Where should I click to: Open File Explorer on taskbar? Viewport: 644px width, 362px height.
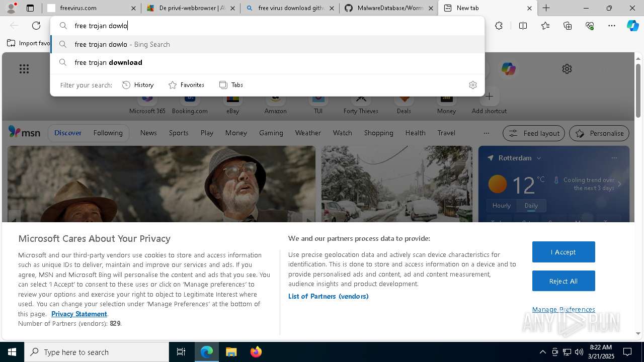pos(231,352)
